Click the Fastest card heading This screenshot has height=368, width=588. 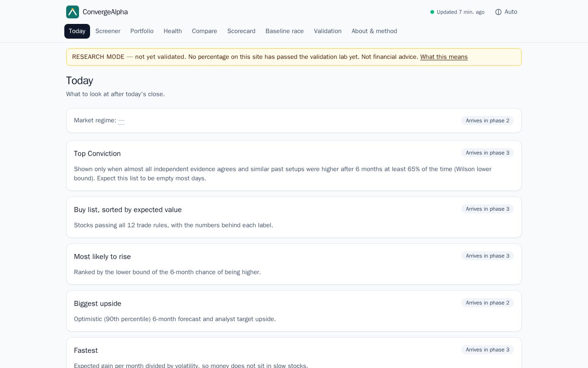(86, 351)
